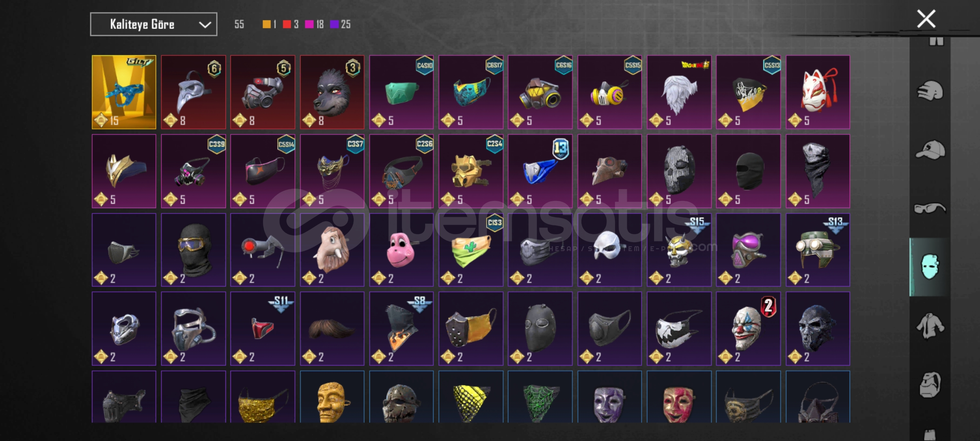Select the white kitsune fox mask

click(x=818, y=92)
